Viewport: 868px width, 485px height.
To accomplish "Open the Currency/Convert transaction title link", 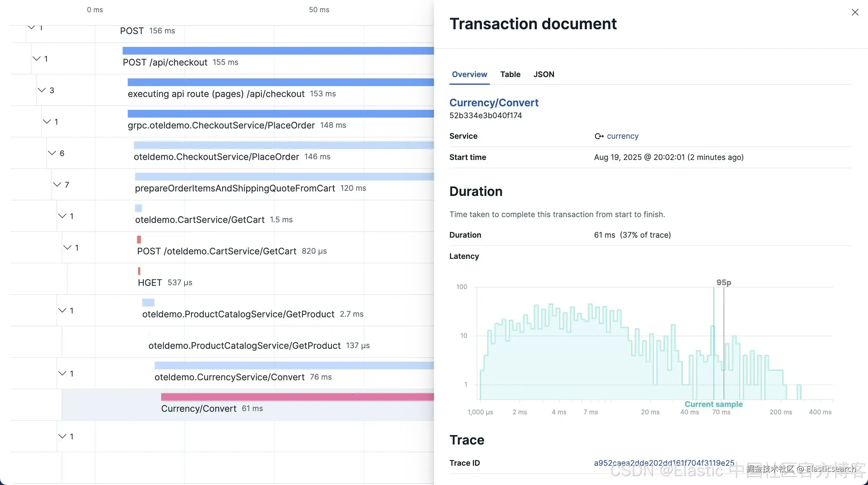I will (x=494, y=102).
